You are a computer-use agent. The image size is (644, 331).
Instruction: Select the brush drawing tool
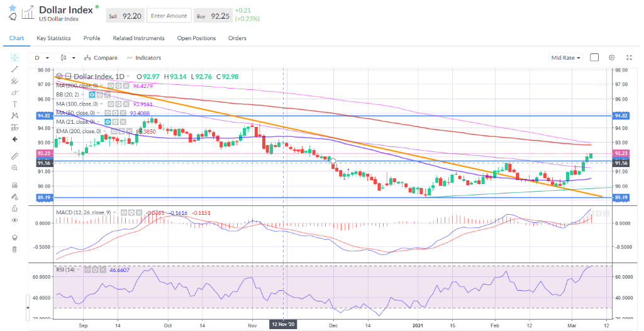coord(15,93)
